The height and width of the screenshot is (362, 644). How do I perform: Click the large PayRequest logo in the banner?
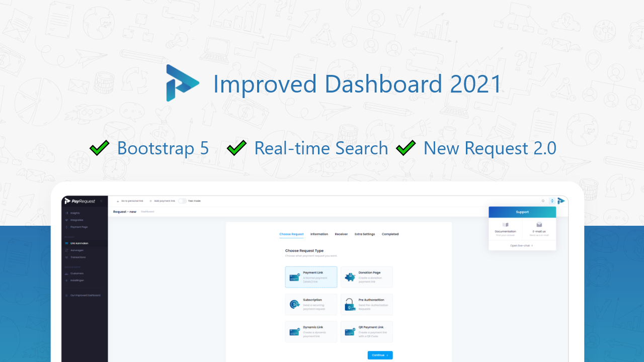[182, 83]
